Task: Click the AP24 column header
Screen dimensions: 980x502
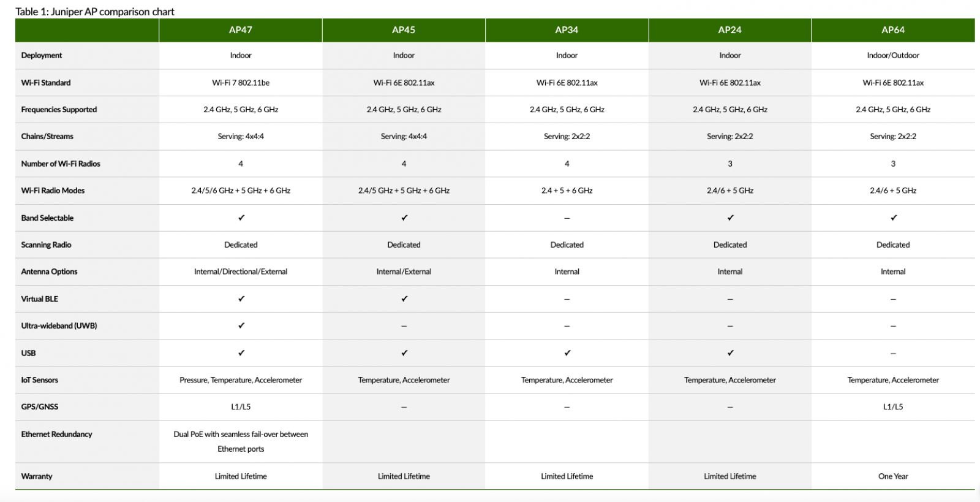Action: tap(729, 30)
